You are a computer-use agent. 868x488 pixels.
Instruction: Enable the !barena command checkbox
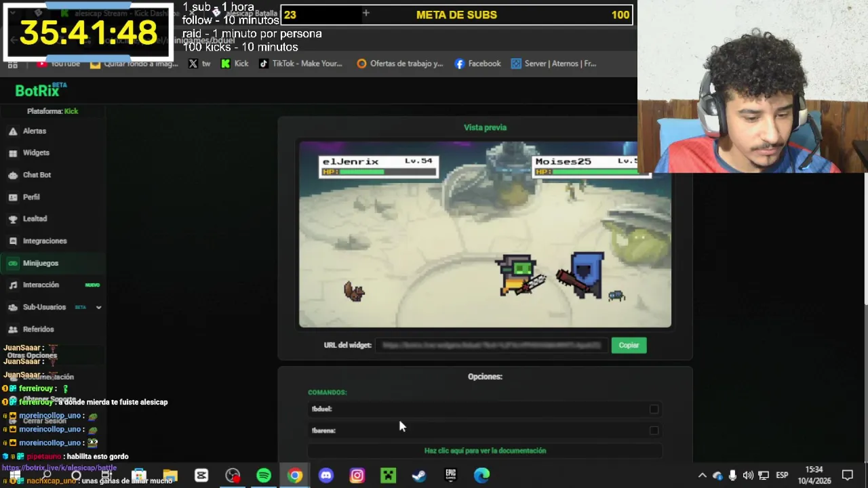click(654, 430)
